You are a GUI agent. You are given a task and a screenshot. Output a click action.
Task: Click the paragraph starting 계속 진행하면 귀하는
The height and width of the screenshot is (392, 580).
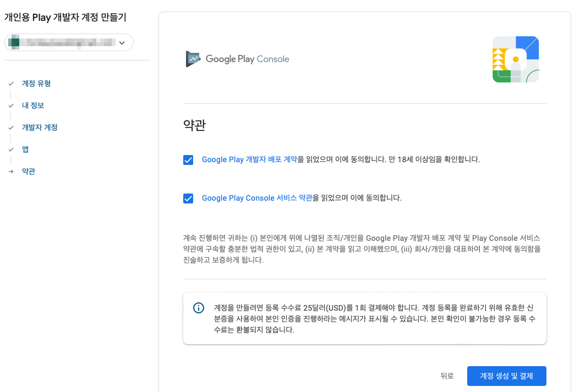[x=362, y=249]
